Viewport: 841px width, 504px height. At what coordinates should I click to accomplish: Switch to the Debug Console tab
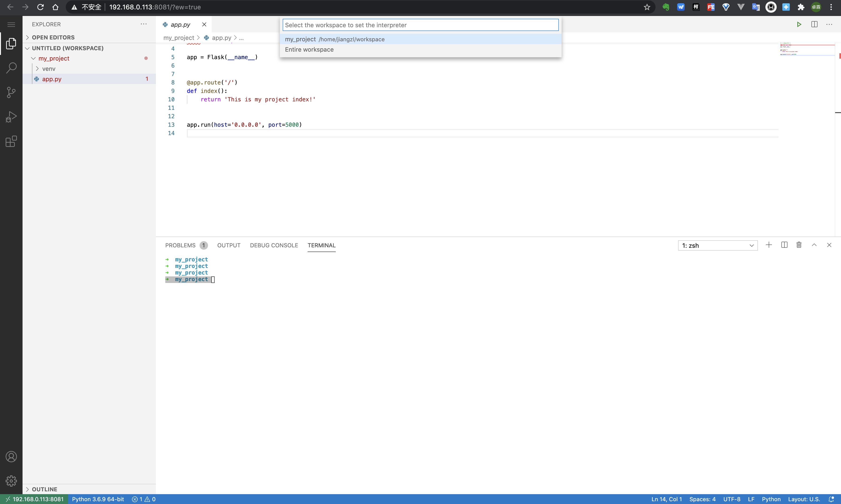coord(274,245)
